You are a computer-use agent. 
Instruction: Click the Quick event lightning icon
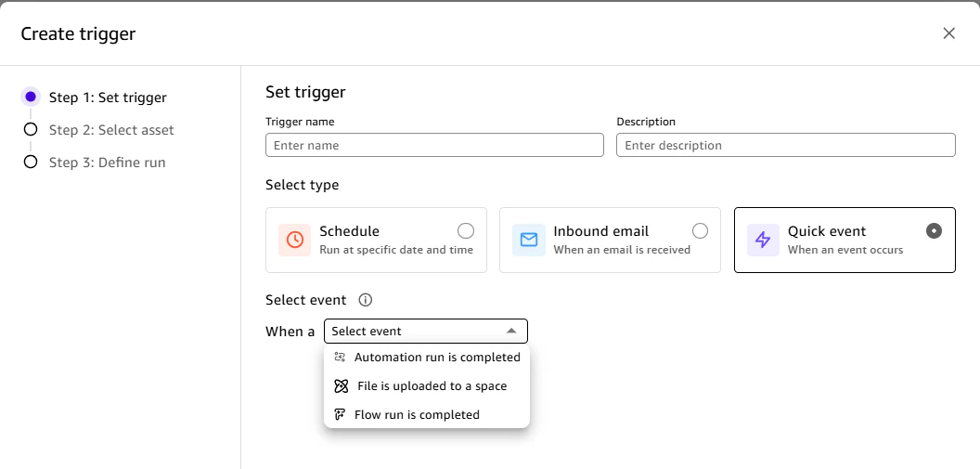(x=763, y=241)
